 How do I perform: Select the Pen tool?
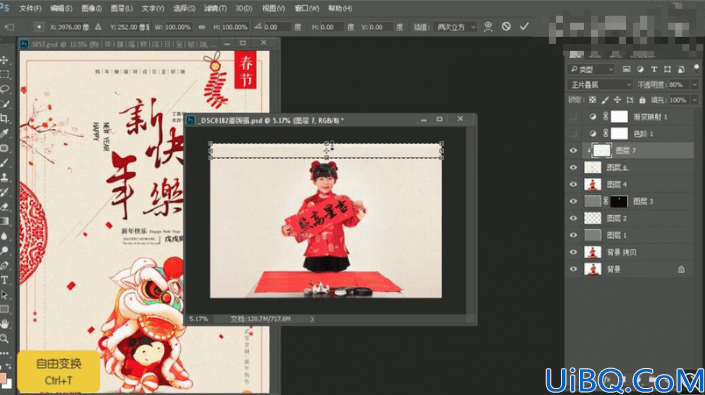pyautogui.click(x=4, y=265)
